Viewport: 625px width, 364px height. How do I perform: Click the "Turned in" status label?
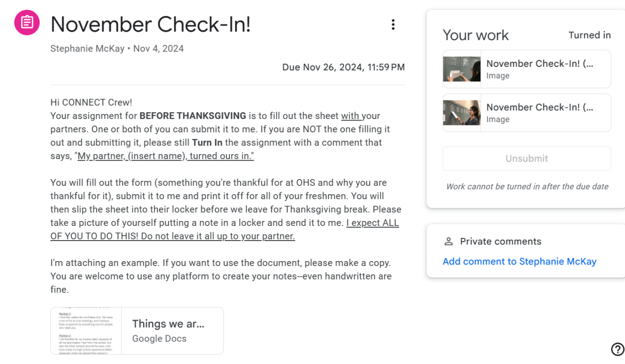(x=589, y=35)
